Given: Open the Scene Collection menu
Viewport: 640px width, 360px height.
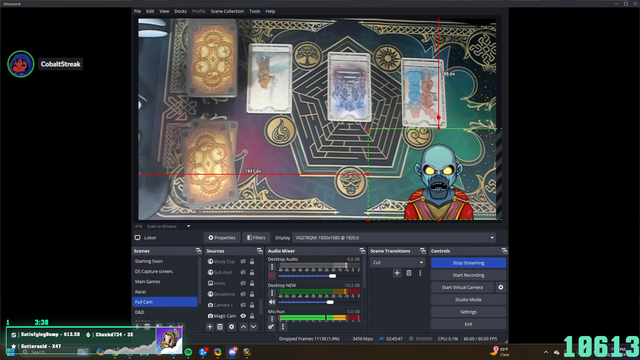Looking at the screenshot, I should pyautogui.click(x=227, y=11).
